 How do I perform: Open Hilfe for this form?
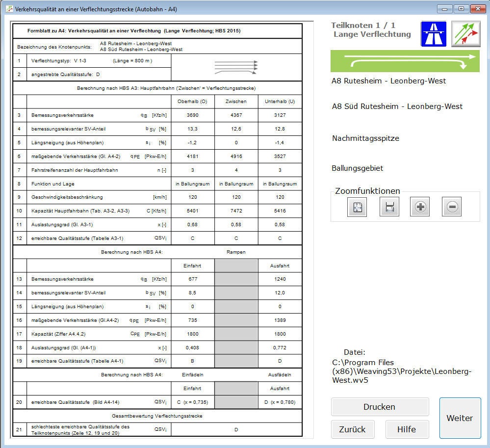click(x=407, y=429)
